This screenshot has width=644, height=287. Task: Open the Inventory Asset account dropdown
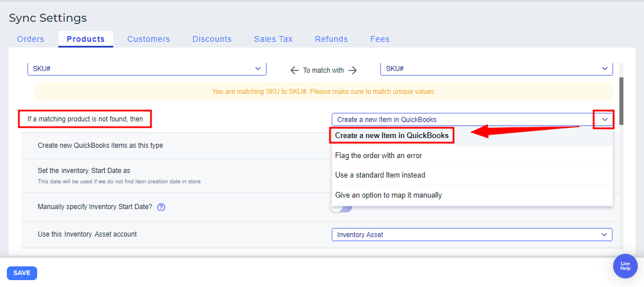pyautogui.click(x=472, y=235)
